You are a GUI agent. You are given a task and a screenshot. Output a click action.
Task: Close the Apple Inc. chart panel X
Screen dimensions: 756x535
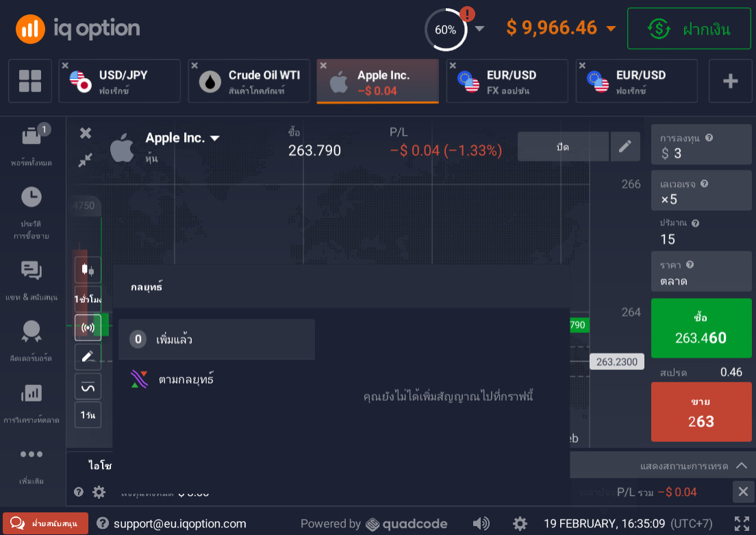[86, 133]
